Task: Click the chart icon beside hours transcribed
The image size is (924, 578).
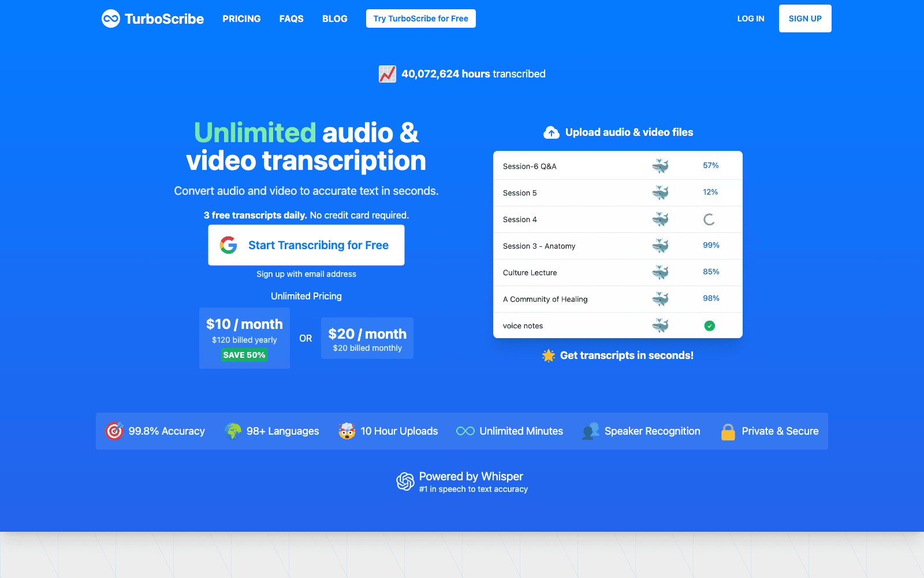Action: point(387,74)
